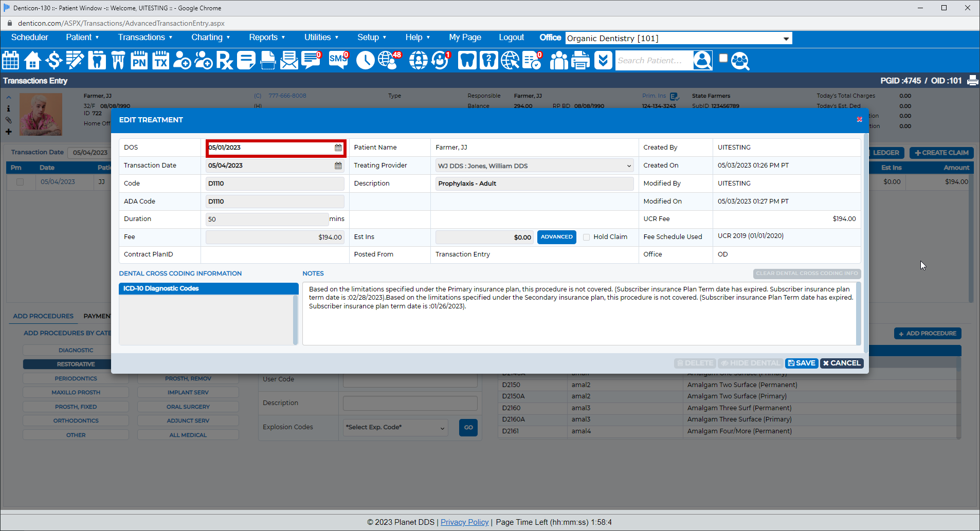
Task: Open the Office selection dropdown
Action: tap(678, 39)
